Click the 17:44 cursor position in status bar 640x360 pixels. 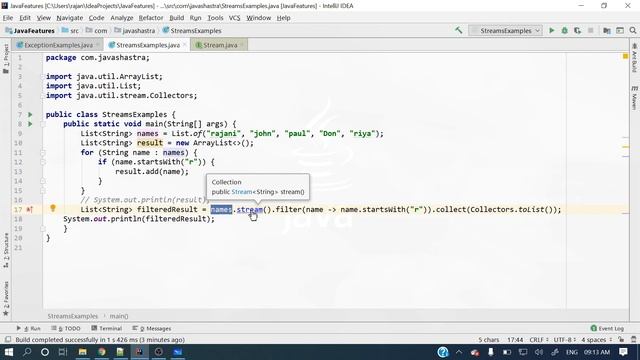(515, 340)
